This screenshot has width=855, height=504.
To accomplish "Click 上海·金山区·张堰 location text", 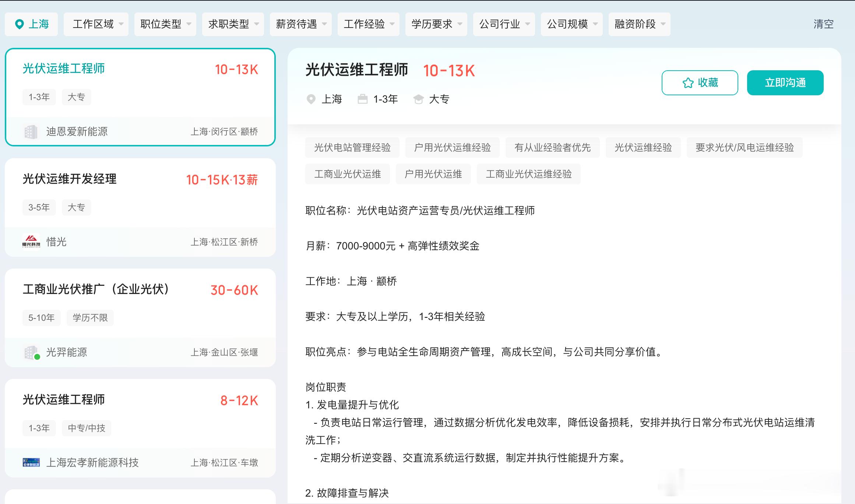I will pyautogui.click(x=224, y=352).
